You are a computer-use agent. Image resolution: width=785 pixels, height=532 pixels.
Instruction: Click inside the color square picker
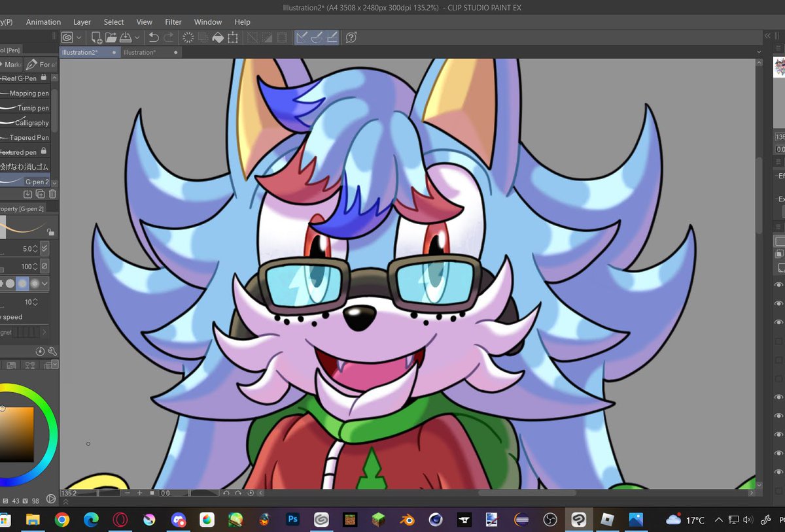[16, 435]
